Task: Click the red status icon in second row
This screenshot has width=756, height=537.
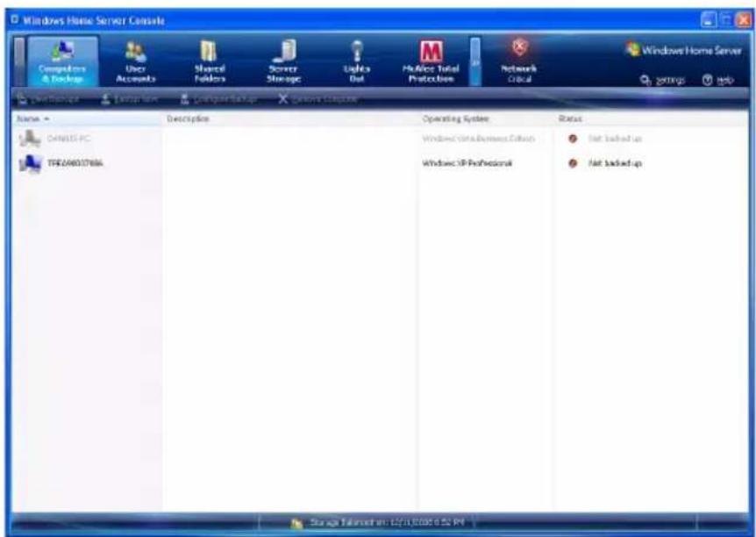Action: [573, 163]
